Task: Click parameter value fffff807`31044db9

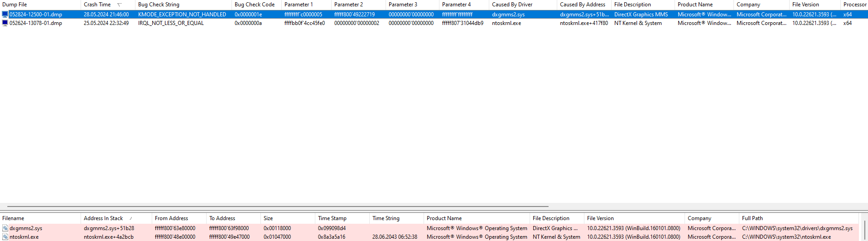Action: click(x=463, y=23)
